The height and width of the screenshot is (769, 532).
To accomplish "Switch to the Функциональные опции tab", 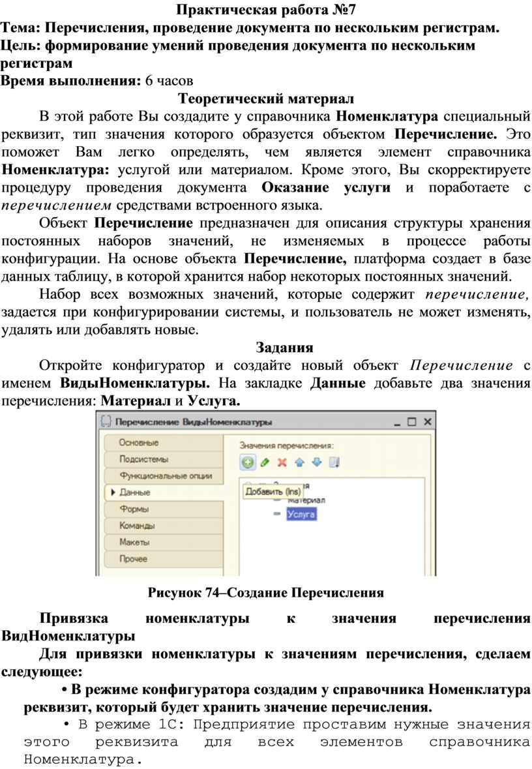I will pos(163,475).
